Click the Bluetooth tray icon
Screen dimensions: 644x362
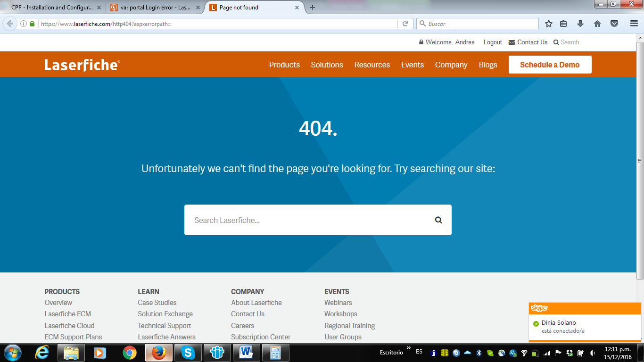pos(479,353)
